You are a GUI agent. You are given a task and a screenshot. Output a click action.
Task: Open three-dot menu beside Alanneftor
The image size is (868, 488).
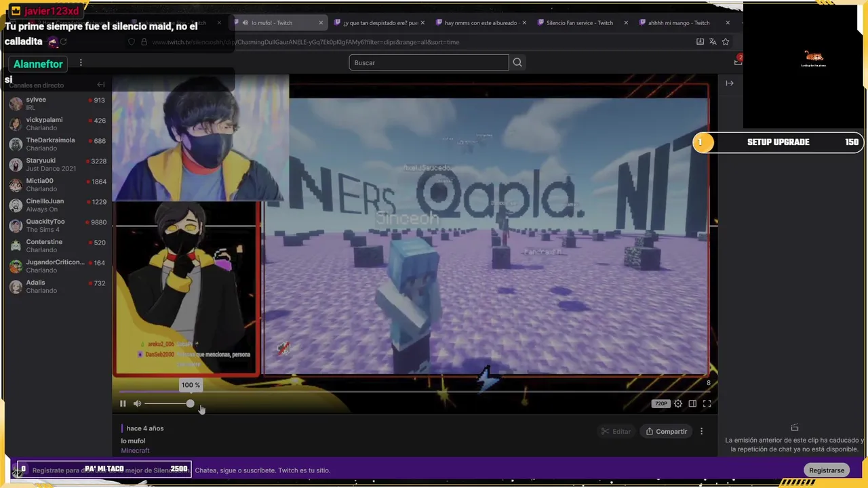click(x=81, y=63)
